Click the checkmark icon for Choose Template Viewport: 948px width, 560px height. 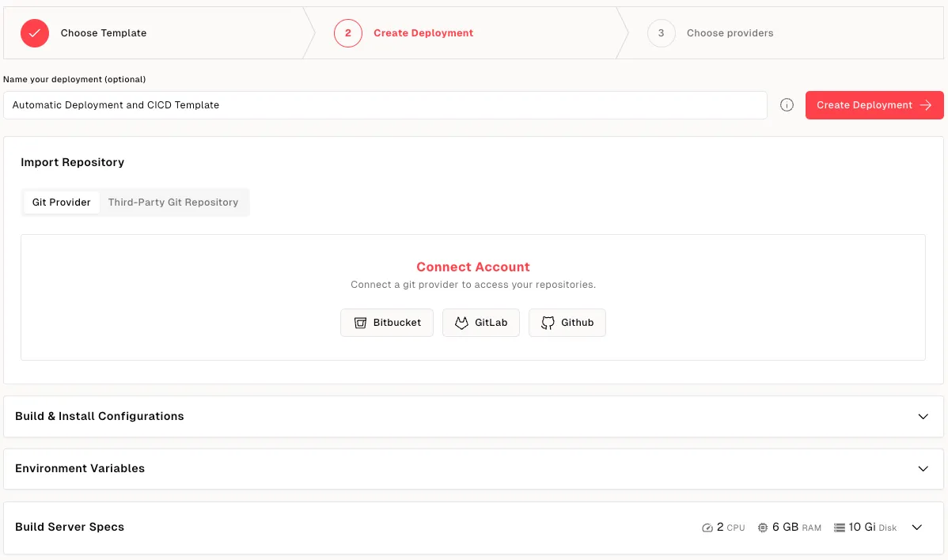[35, 33]
